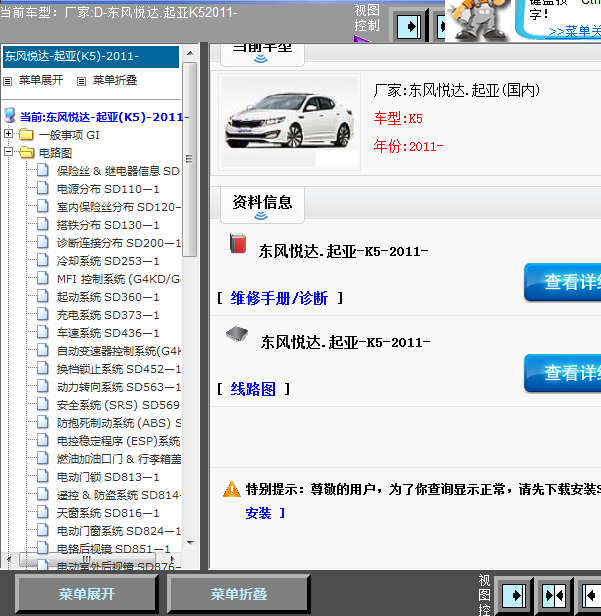601x616 pixels.
Task: Open 安全系统 (SRS) SD569 diagram
Action: point(118,405)
